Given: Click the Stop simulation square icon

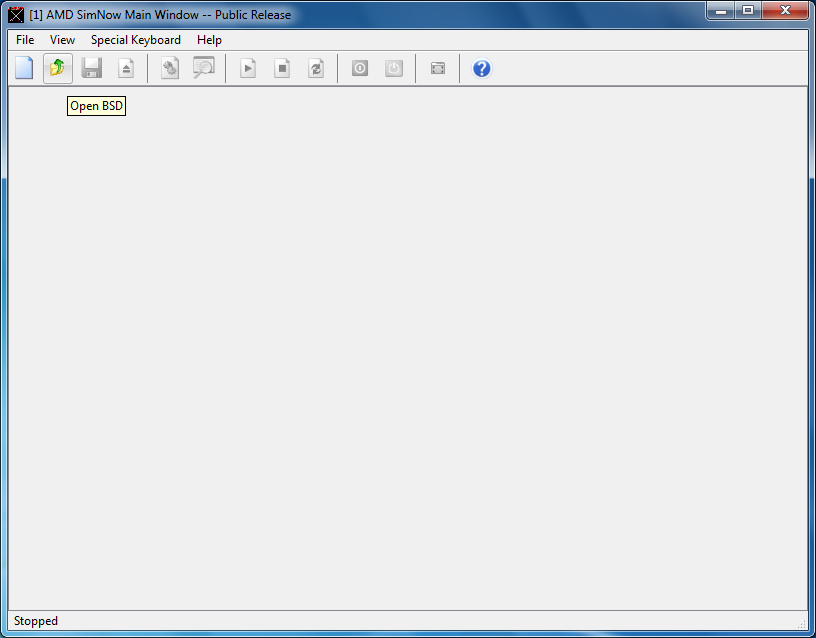Looking at the screenshot, I should coord(282,68).
